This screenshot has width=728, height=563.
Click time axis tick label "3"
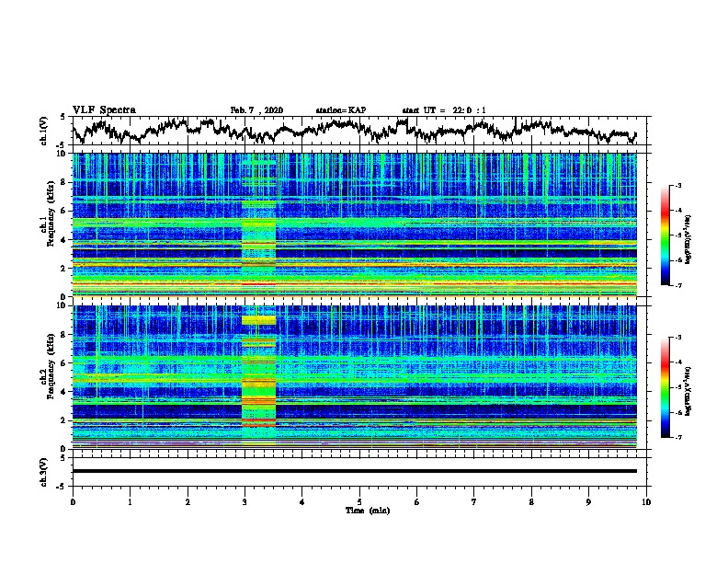tap(245, 502)
